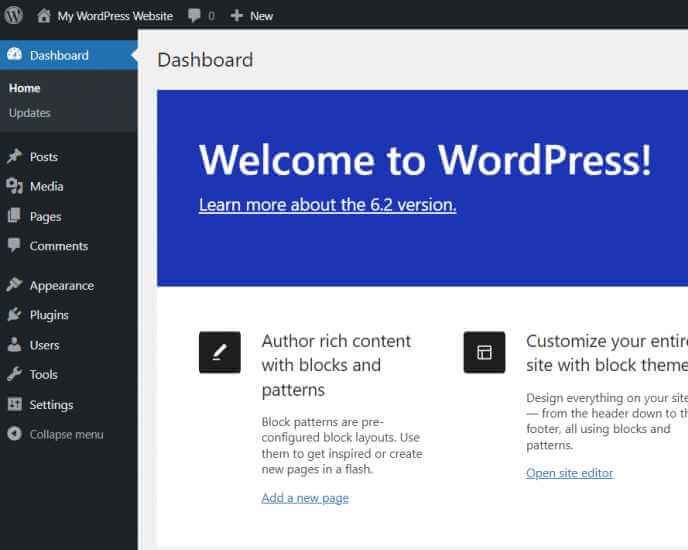
Task: Open the Updates submenu item
Action: tap(30, 113)
